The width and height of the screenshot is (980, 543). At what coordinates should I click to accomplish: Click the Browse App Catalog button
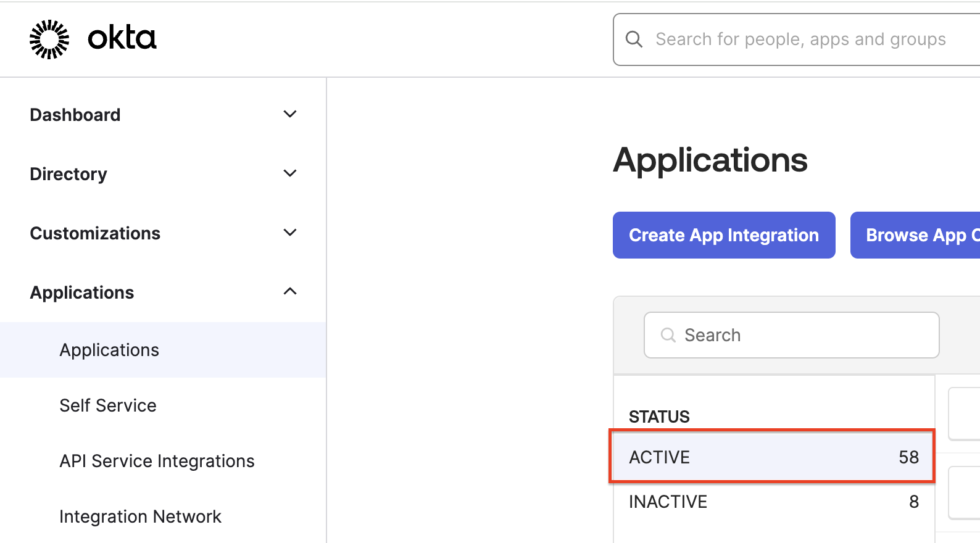(x=915, y=235)
